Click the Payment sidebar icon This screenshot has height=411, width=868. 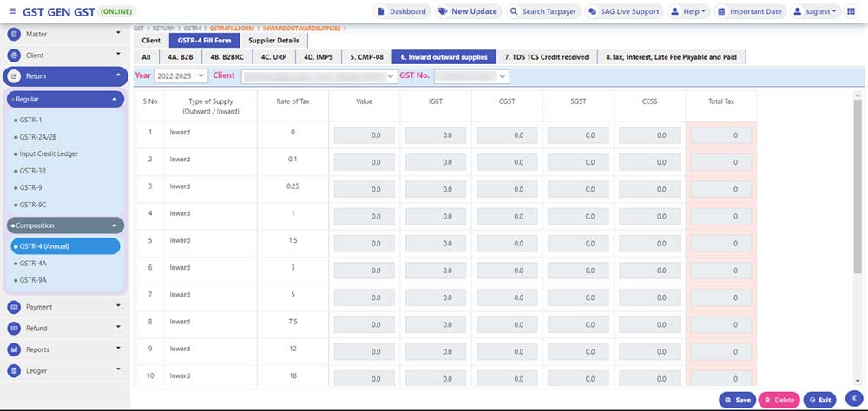tap(14, 307)
